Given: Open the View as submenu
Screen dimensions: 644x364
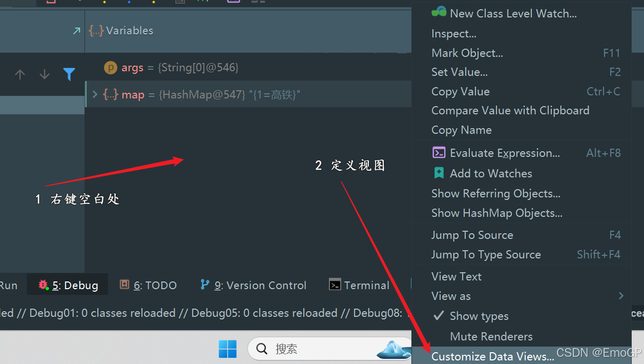Looking at the screenshot, I should [522, 296].
